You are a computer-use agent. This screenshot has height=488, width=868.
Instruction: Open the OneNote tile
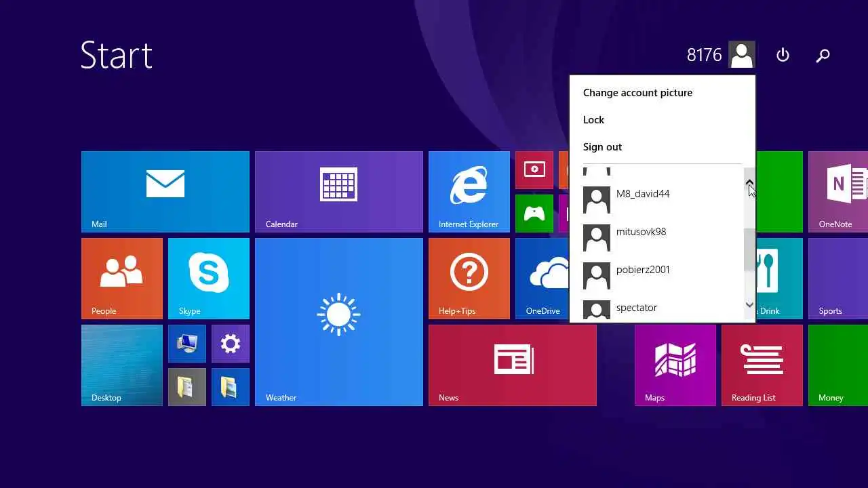(x=838, y=192)
